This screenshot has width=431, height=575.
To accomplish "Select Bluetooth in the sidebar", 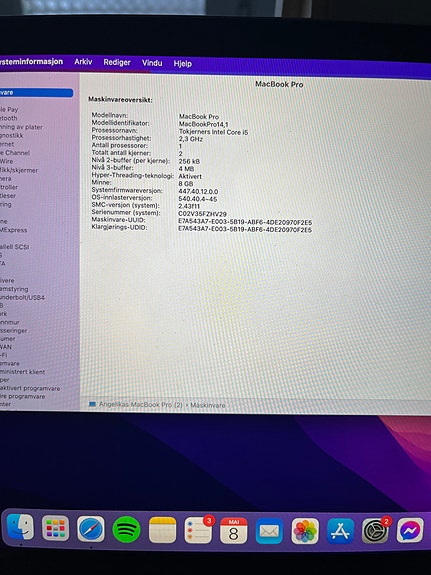I will pos(8,118).
